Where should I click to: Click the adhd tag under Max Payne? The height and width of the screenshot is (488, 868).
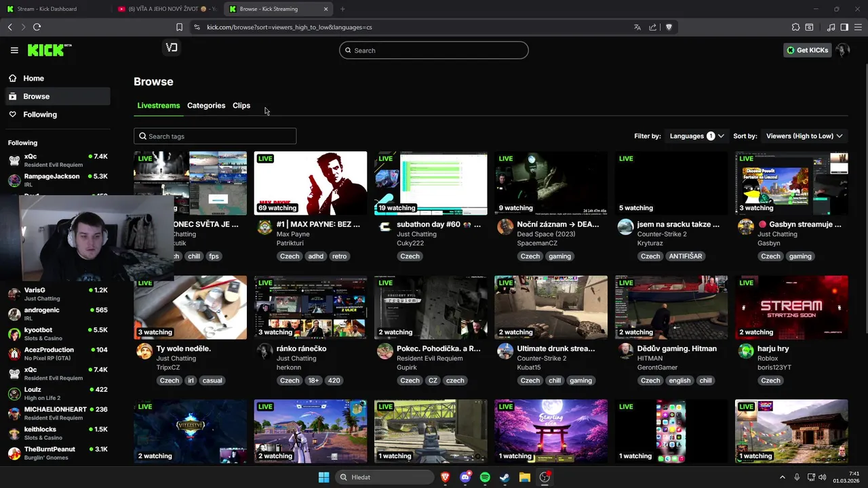coord(316,256)
